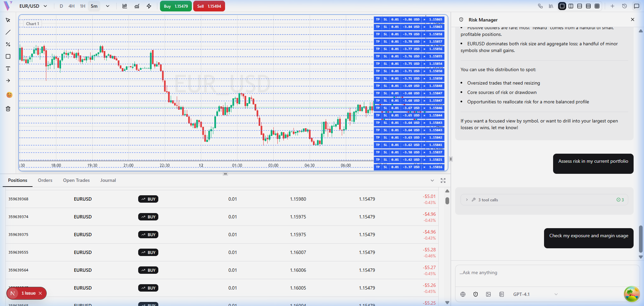
Task: Click the image attachment icon in chat
Action: point(488,294)
